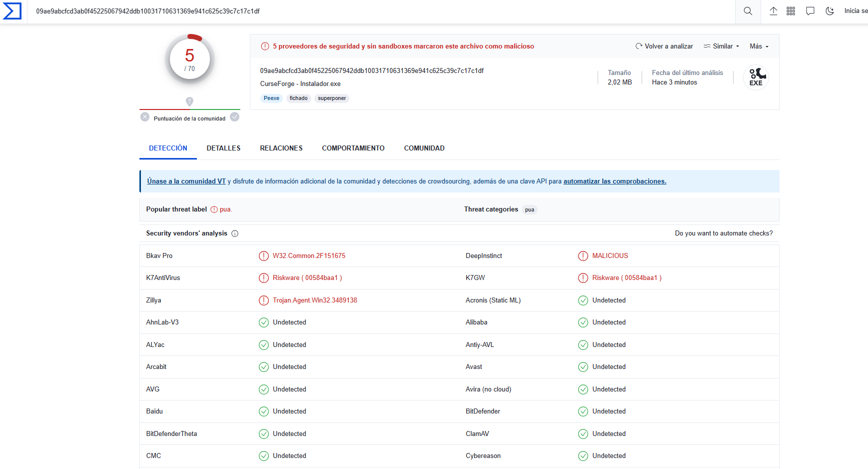This screenshot has height=469, width=868.
Task: Select the Peexe tag
Action: [271, 98]
